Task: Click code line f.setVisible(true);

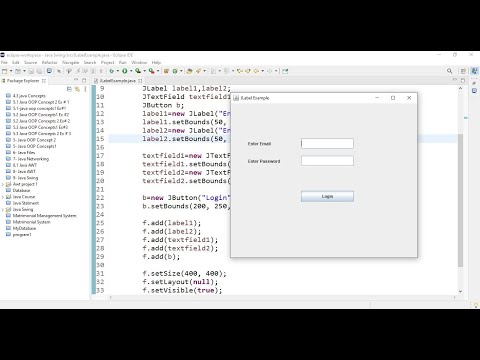Action: point(182,290)
